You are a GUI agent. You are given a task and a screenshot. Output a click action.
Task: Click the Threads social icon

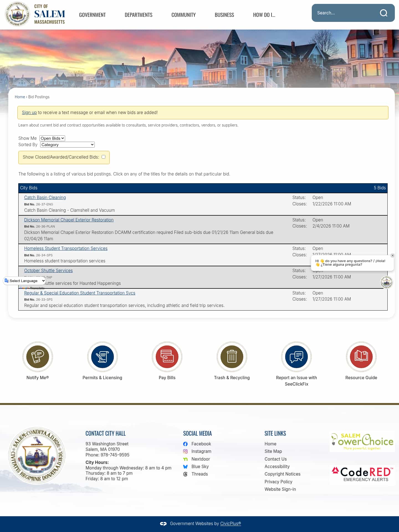[x=185, y=474]
